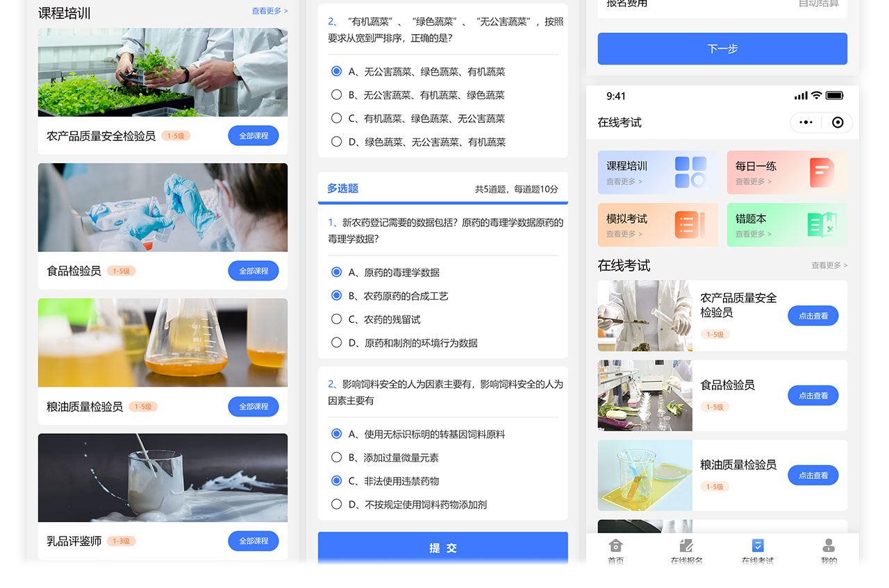Tap the cellular signal icon
889x588 pixels.
801,95
